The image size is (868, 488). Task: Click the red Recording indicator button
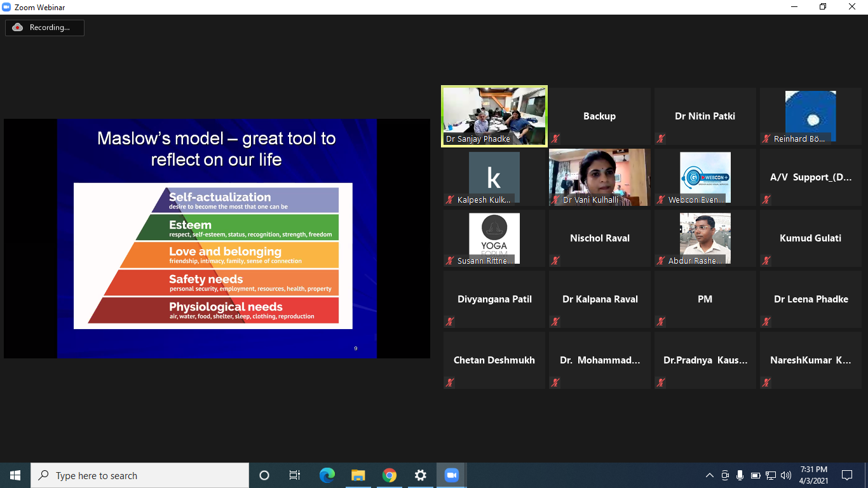44,27
